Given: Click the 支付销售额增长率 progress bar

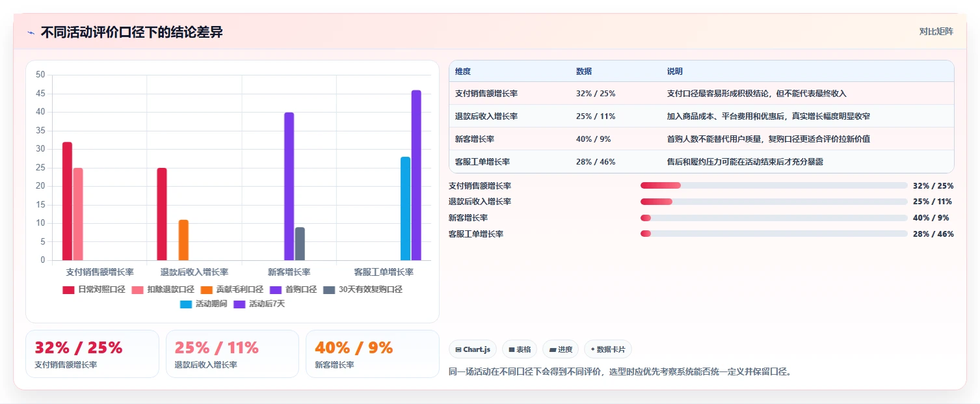Looking at the screenshot, I should [774, 185].
